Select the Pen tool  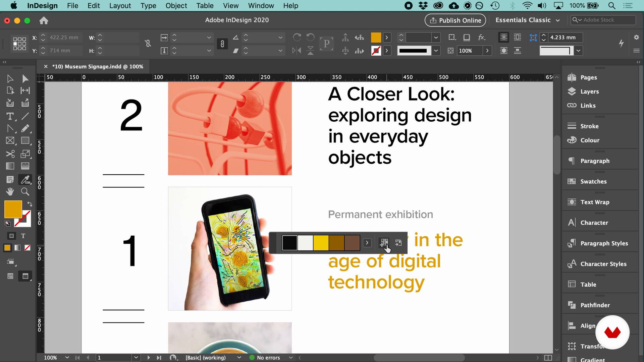[10, 128]
